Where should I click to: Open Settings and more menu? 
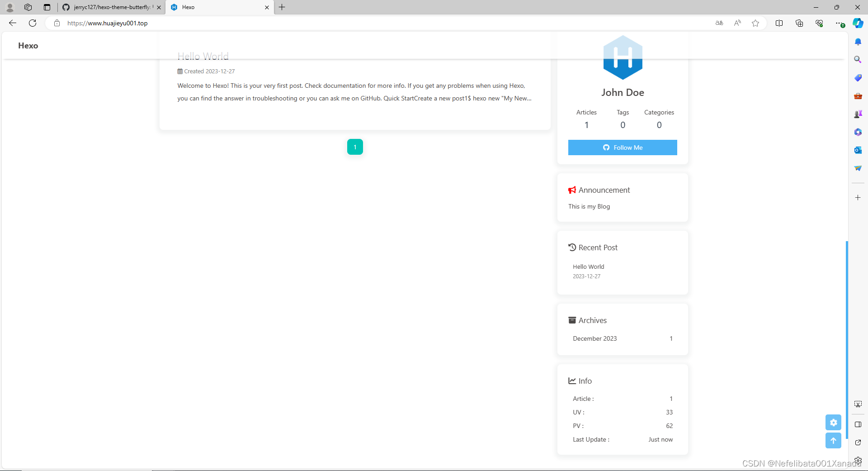pos(839,23)
